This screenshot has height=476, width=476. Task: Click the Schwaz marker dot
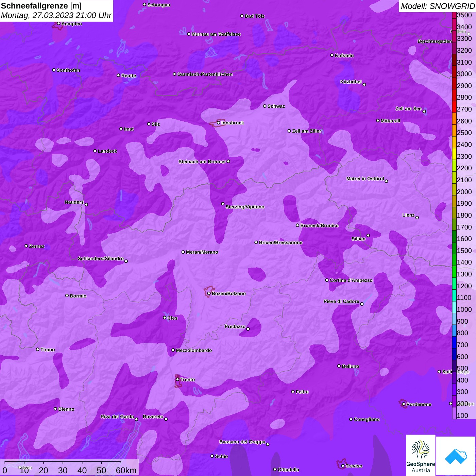click(265, 106)
